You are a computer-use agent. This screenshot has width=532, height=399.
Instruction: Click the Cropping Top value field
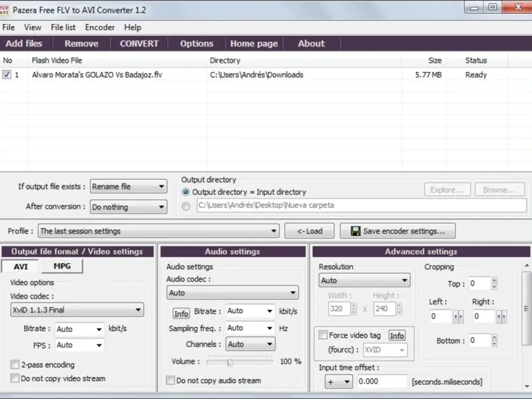click(x=479, y=283)
